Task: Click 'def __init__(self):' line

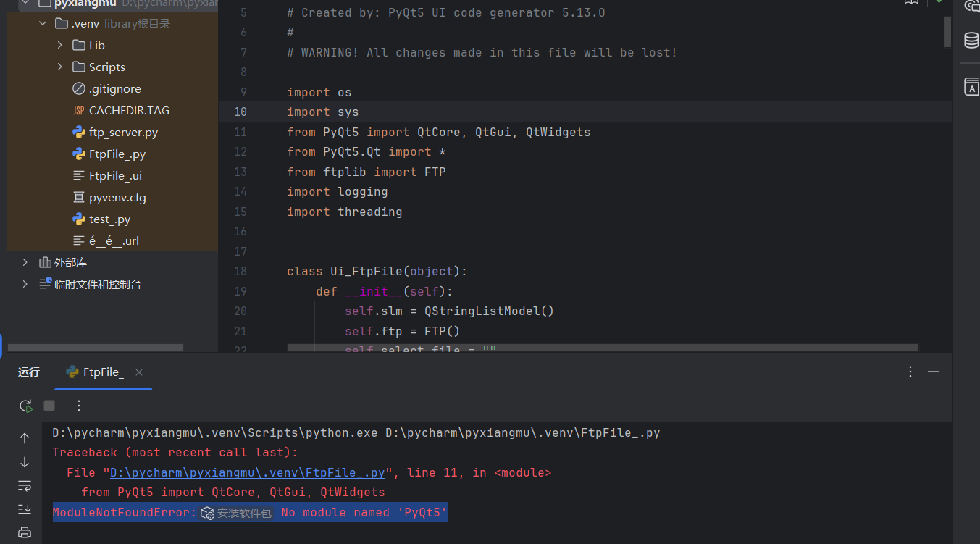Action: 384,291
